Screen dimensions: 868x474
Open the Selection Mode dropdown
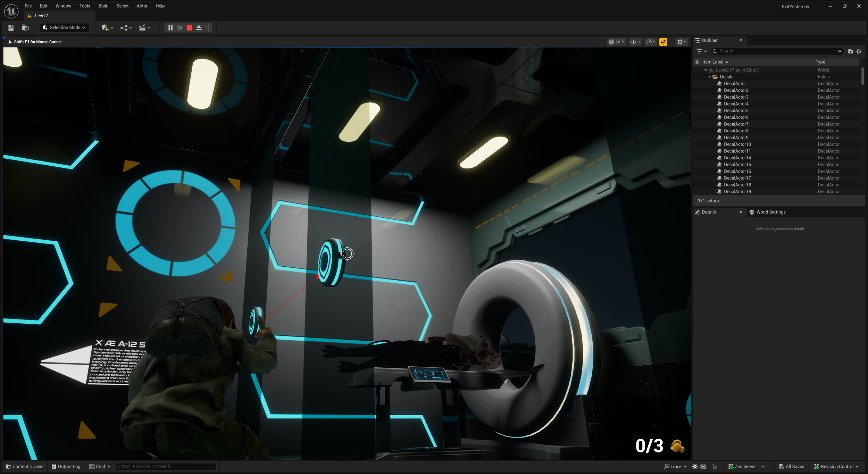[65, 28]
